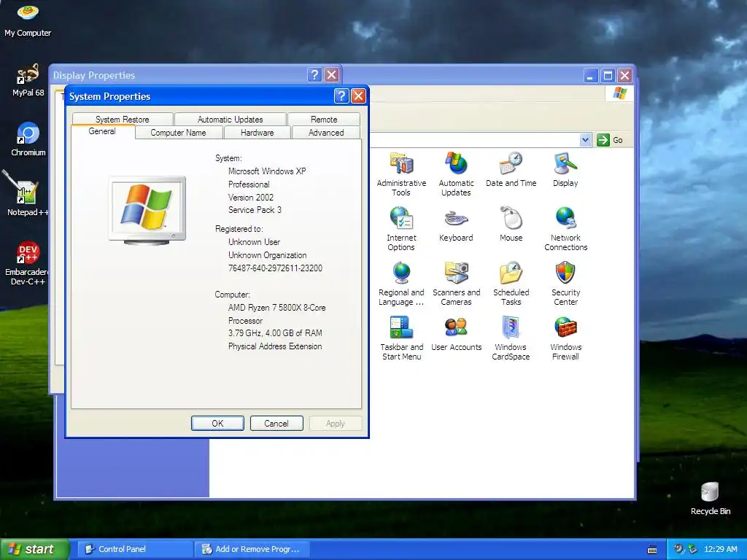
Task: Click the '3.79 GHz, 4.00 GB of RAM' text
Action: point(275,332)
